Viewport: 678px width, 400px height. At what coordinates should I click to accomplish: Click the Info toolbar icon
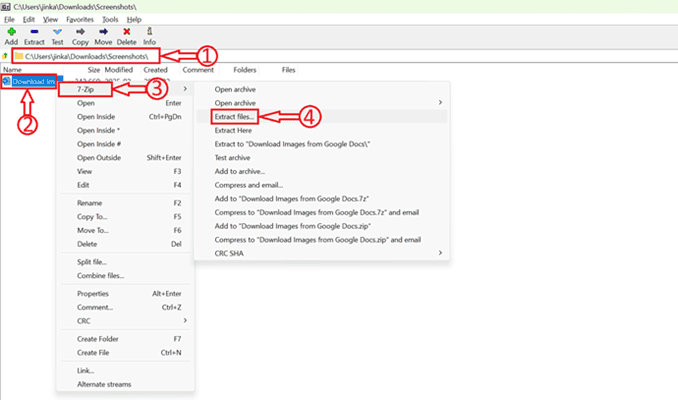(149, 31)
